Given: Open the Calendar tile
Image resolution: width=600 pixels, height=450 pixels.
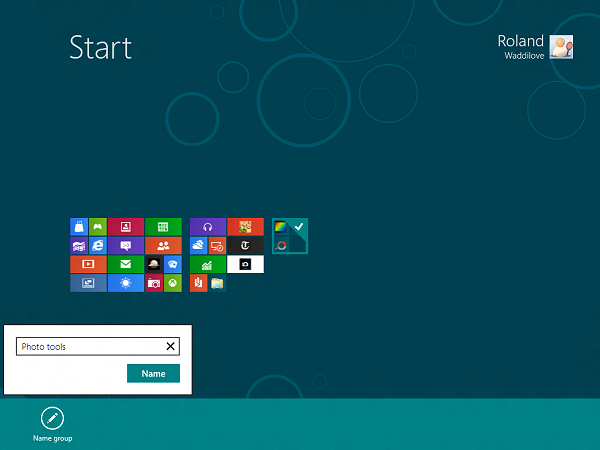Looking at the screenshot, I should tap(163, 227).
